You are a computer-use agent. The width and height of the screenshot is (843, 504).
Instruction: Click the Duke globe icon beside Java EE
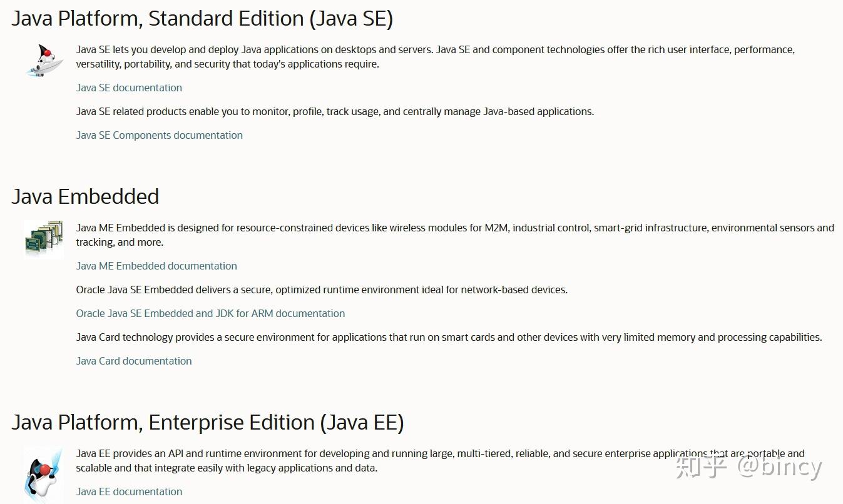[44, 474]
